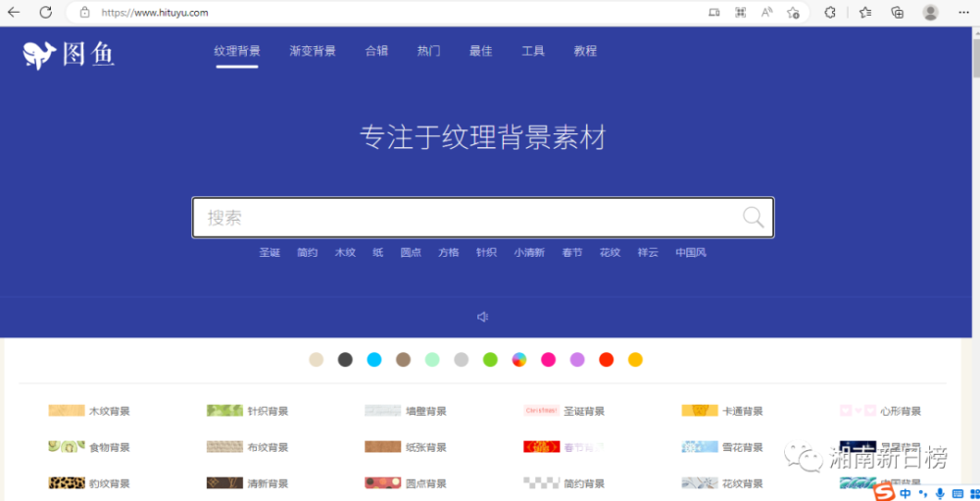Click the microphone icon in IME bar

[940, 493]
